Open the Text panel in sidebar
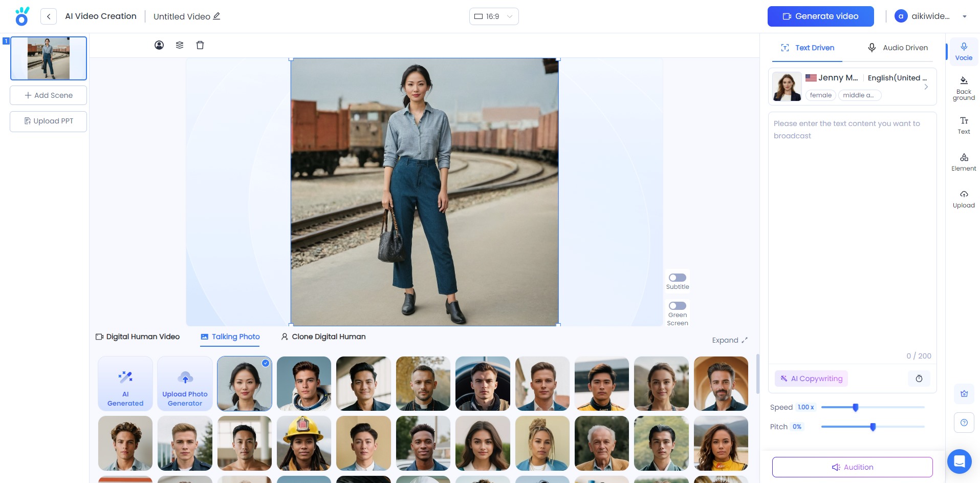 [x=964, y=125]
